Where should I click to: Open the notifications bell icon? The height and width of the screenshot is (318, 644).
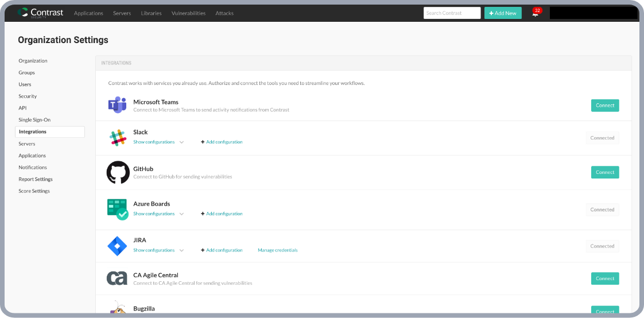click(535, 13)
